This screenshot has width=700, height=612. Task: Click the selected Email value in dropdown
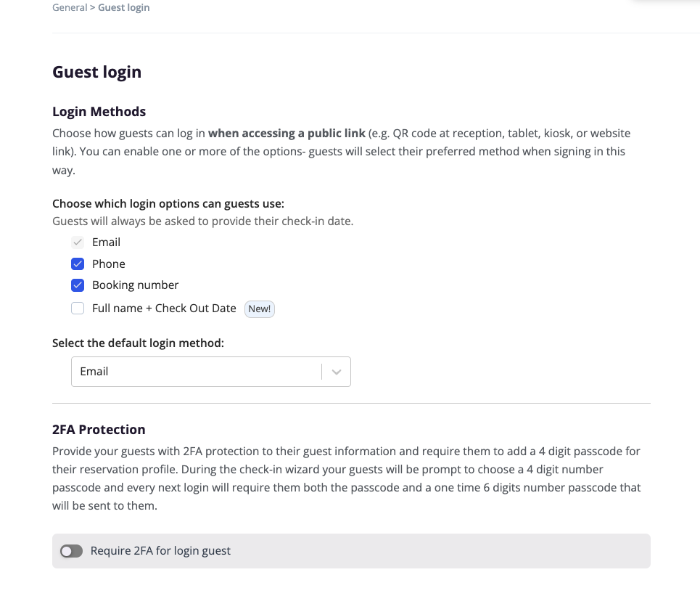click(x=94, y=372)
